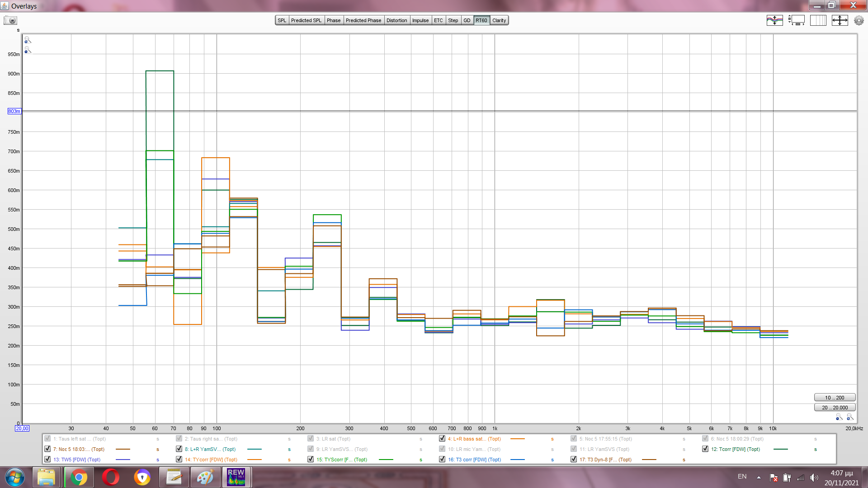The image size is (868, 488).
Task: Toggle the scrollbars display icon
Action: tap(797, 20)
